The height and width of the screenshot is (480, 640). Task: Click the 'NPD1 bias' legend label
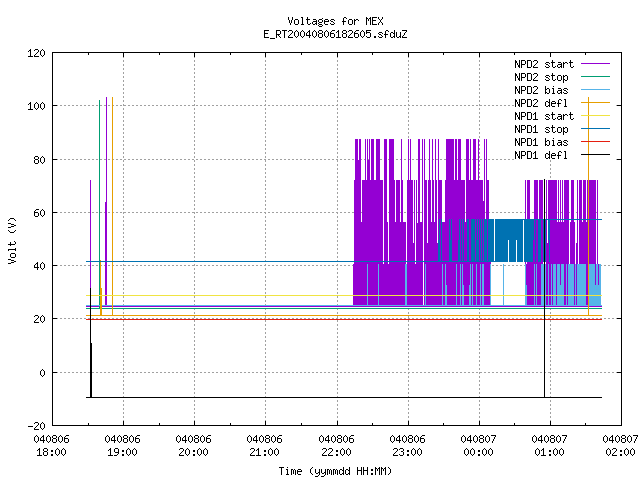[541, 142]
